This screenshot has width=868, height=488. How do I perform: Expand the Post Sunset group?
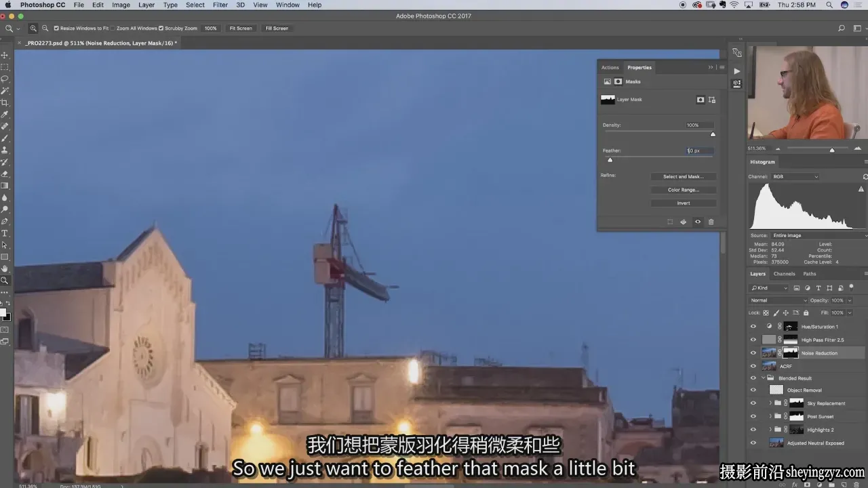(x=770, y=416)
